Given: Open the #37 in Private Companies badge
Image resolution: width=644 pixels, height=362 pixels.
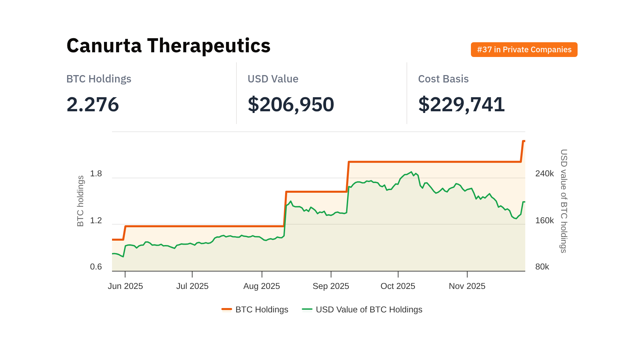Looking at the screenshot, I should coord(524,50).
